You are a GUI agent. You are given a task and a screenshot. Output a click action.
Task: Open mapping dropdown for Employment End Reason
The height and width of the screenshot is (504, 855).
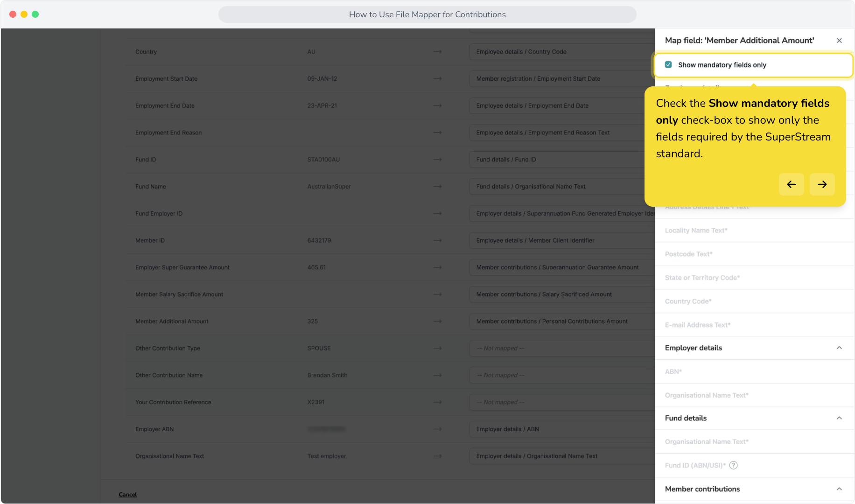562,133
